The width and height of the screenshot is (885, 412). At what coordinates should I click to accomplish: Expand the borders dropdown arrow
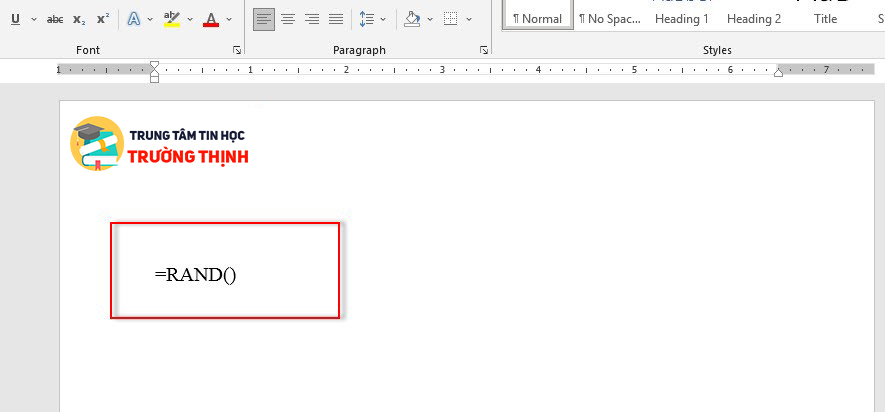pyautogui.click(x=469, y=19)
